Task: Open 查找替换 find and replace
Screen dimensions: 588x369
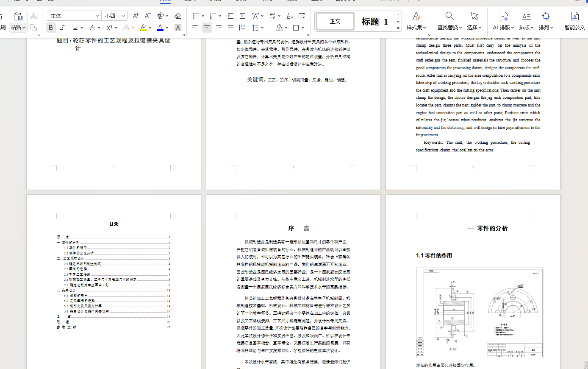Action: pyautogui.click(x=449, y=21)
